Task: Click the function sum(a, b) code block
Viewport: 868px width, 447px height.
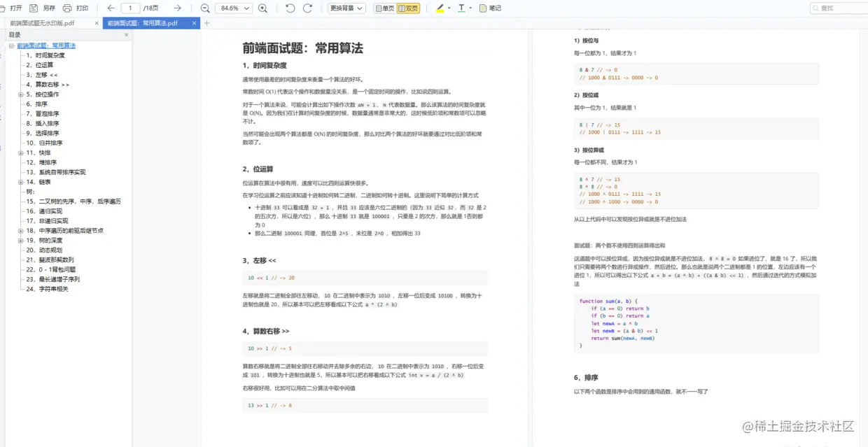Action: (x=696, y=323)
